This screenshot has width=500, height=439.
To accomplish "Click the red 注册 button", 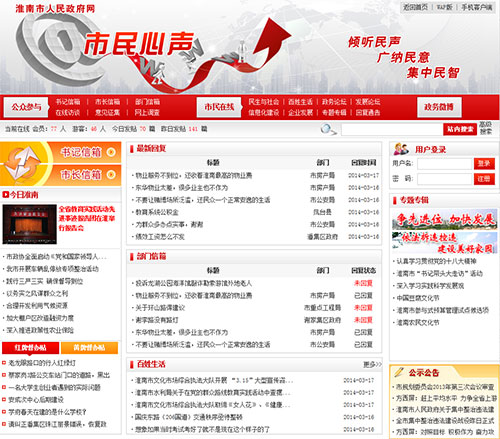I will pos(484,179).
